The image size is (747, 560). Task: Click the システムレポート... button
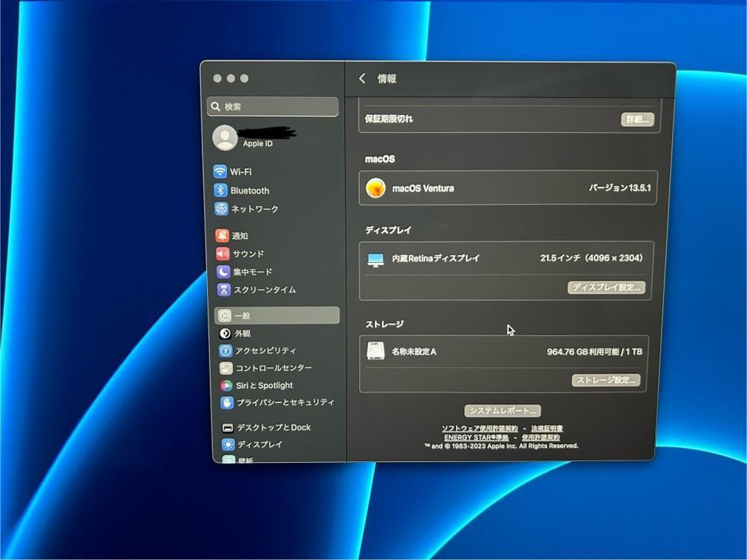point(503,411)
